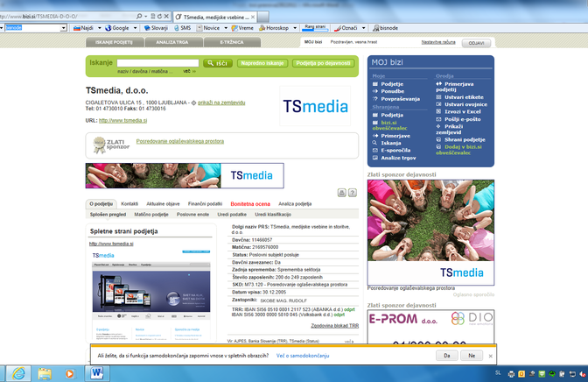Open the Aktualne objave tab
This screenshot has width=588, height=382.
click(163, 203)
